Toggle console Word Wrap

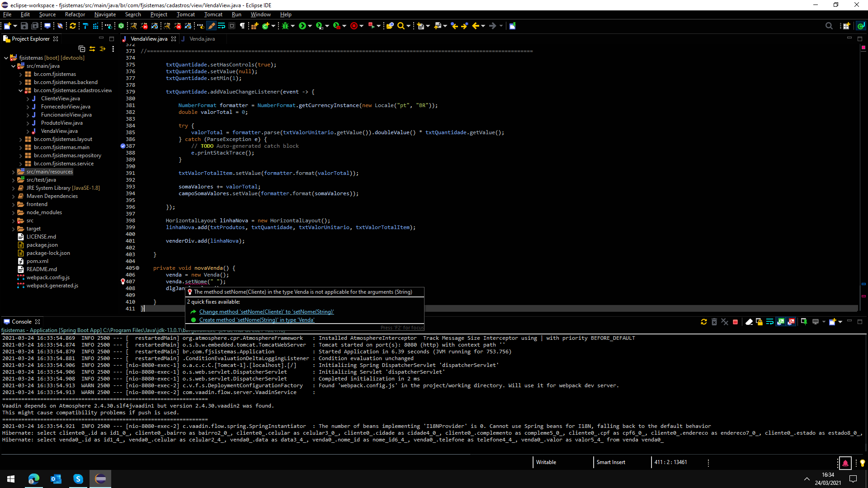click(769, 322)
